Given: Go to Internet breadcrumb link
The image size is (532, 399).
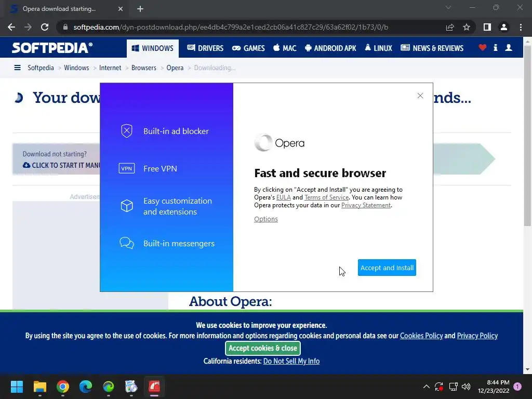Looking at the screenshot, I should tap(110, 68).
